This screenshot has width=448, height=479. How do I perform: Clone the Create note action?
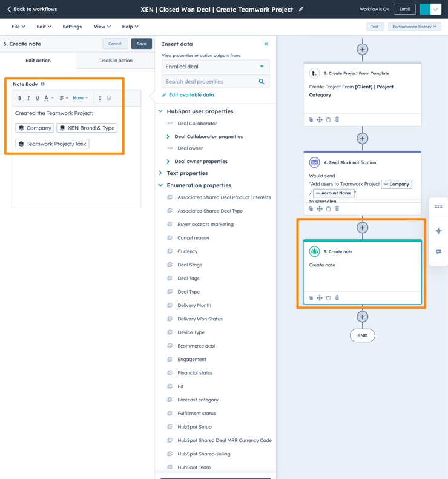click(311, 298)
